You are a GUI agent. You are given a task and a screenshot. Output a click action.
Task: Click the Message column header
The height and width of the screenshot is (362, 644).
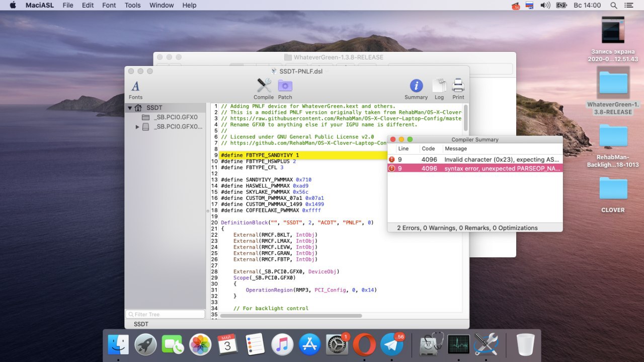click(456, 149)
